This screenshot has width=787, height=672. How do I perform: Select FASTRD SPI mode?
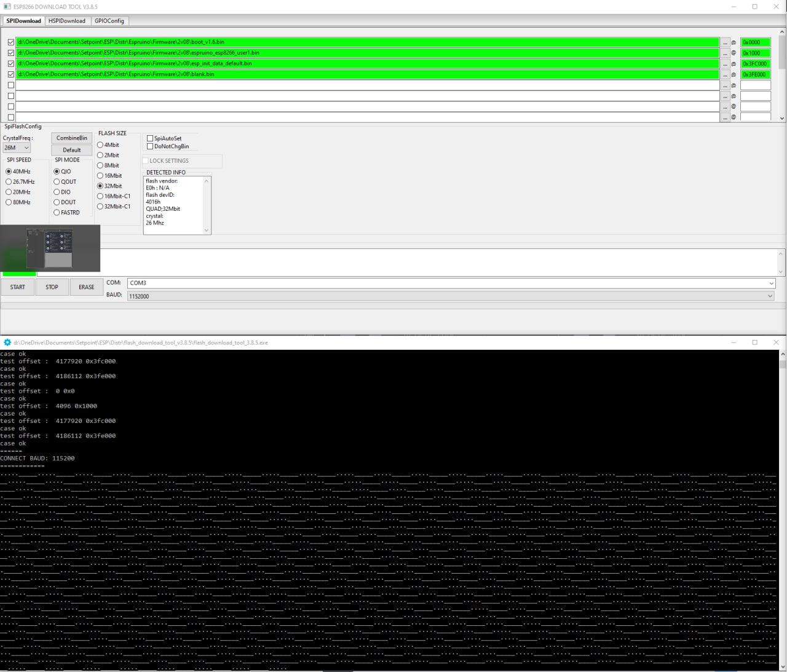point(57,213)
